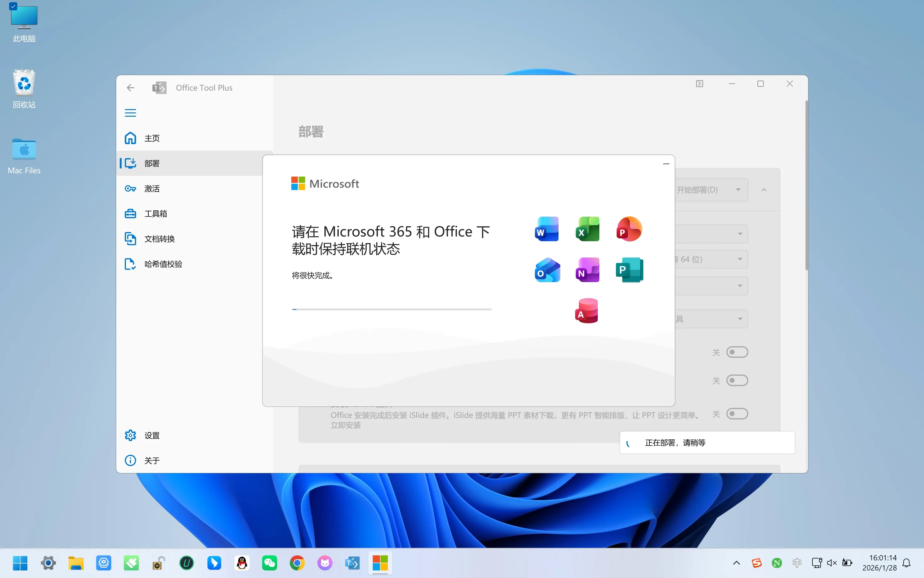Click the hamburger menu icon in sidebar
Screen dimensions: 924x578
click(x=130, y=113)
